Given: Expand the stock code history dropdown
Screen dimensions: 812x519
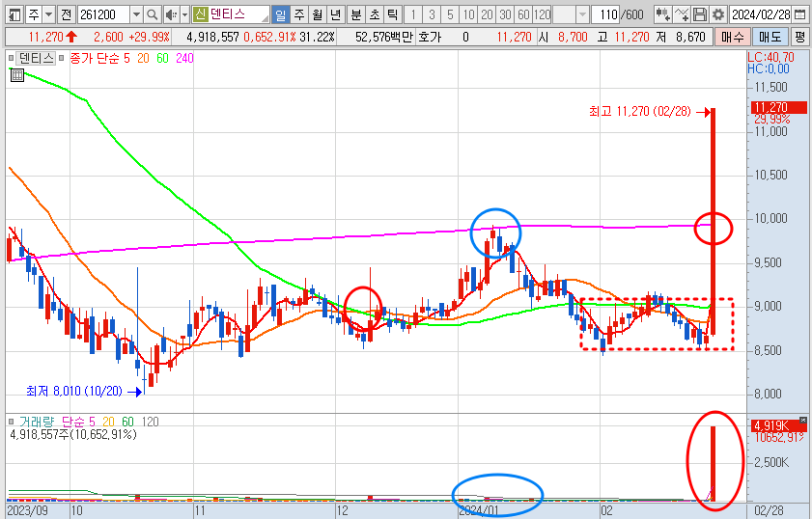Looking at the screenshot, I should click(136, 14).
